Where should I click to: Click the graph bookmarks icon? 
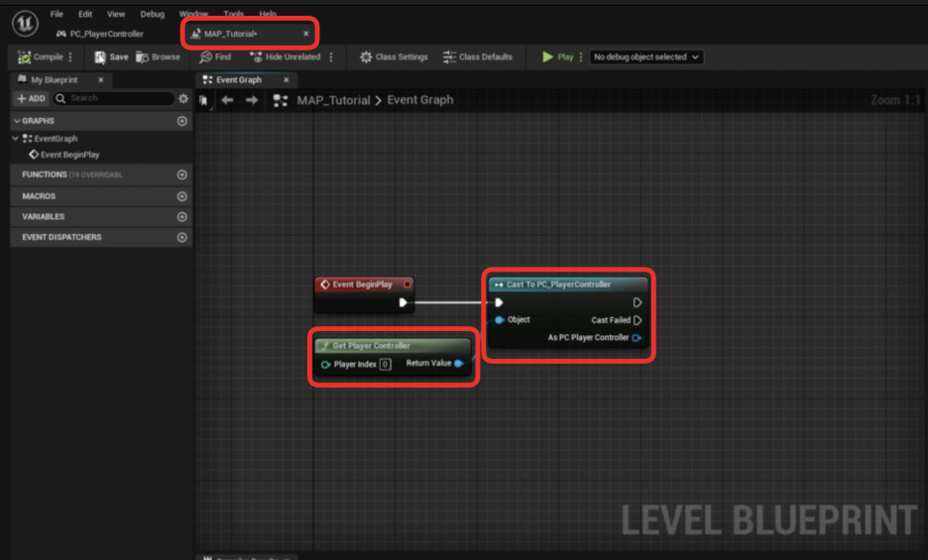point(203,101)
